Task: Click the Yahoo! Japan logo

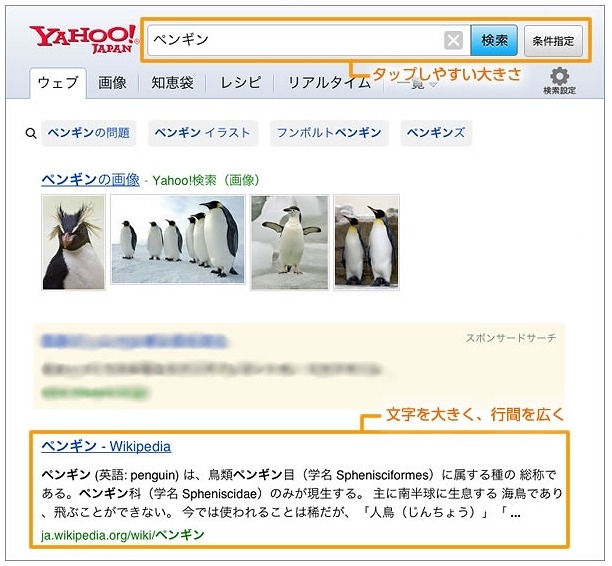Action: tap(84, 39)
